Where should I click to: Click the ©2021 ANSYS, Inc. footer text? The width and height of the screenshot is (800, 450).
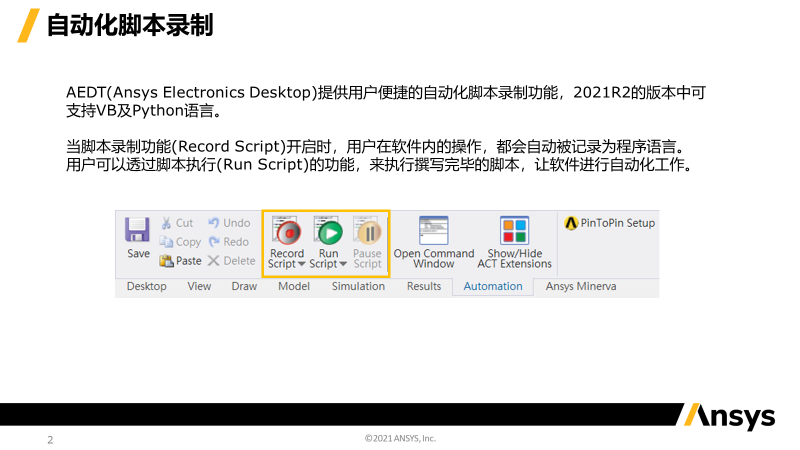(401, 438)
